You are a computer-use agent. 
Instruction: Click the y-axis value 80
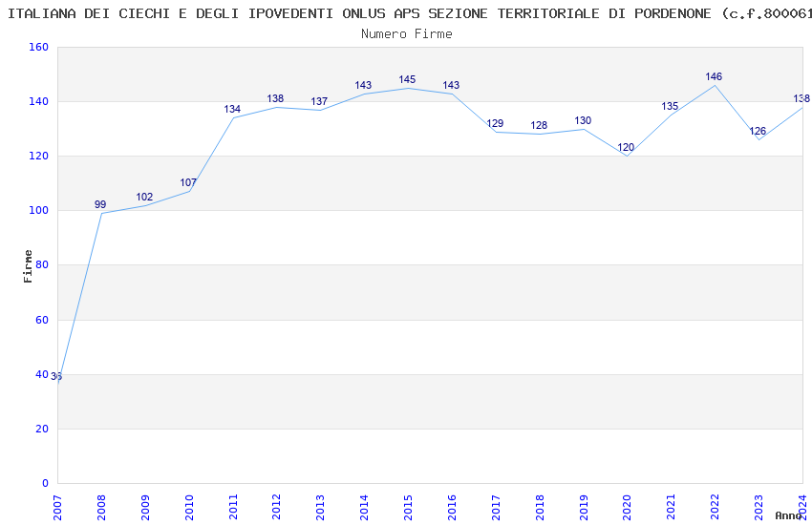click(x=42, y=264)
